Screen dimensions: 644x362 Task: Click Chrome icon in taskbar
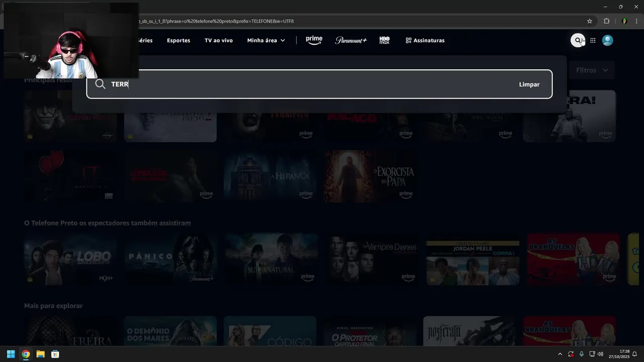pyautogui.click(x=26, y=354)
